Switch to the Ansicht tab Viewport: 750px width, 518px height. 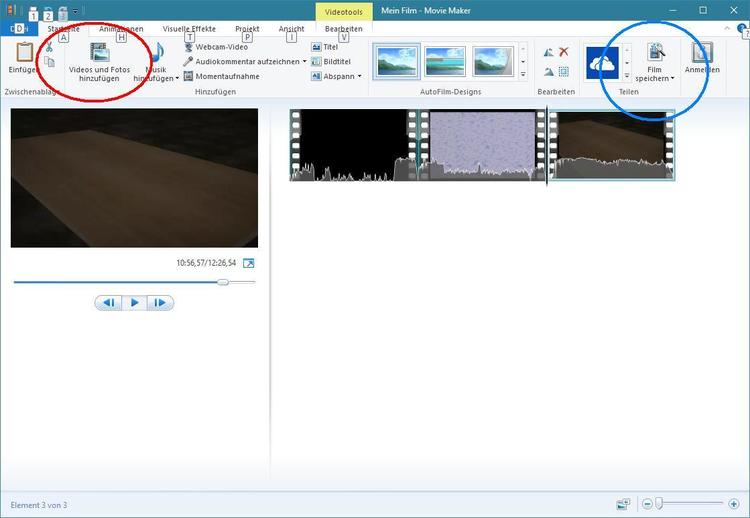tap(291, 29)
